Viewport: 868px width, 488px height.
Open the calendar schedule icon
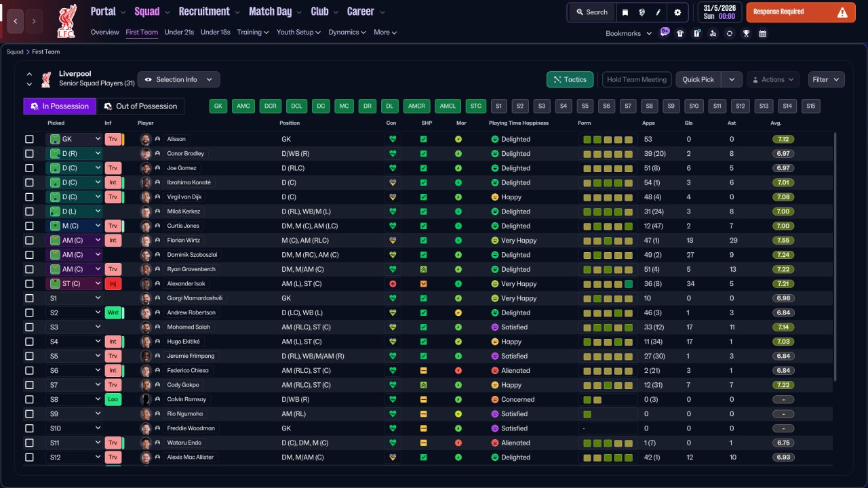(762, 33)
